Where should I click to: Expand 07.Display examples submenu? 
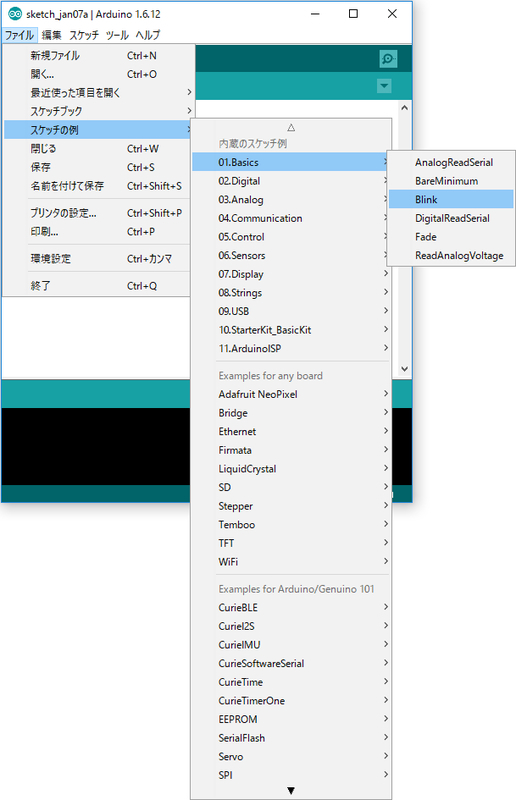point(291,274)
